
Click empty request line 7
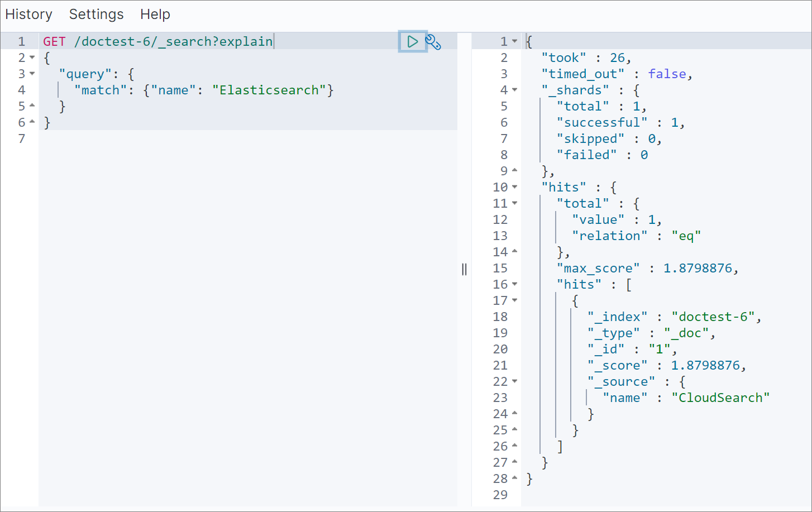(248, 138)
